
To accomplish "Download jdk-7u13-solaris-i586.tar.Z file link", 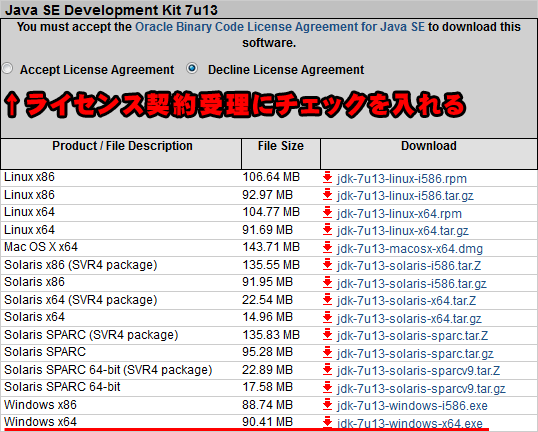I will click(x=409, y=266).
